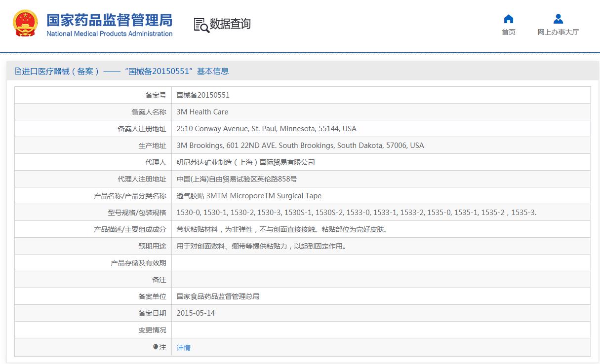Click the 产品存储及有效期 row label
600x364 pixels.
pyautogui.click(x=138, y=263)
